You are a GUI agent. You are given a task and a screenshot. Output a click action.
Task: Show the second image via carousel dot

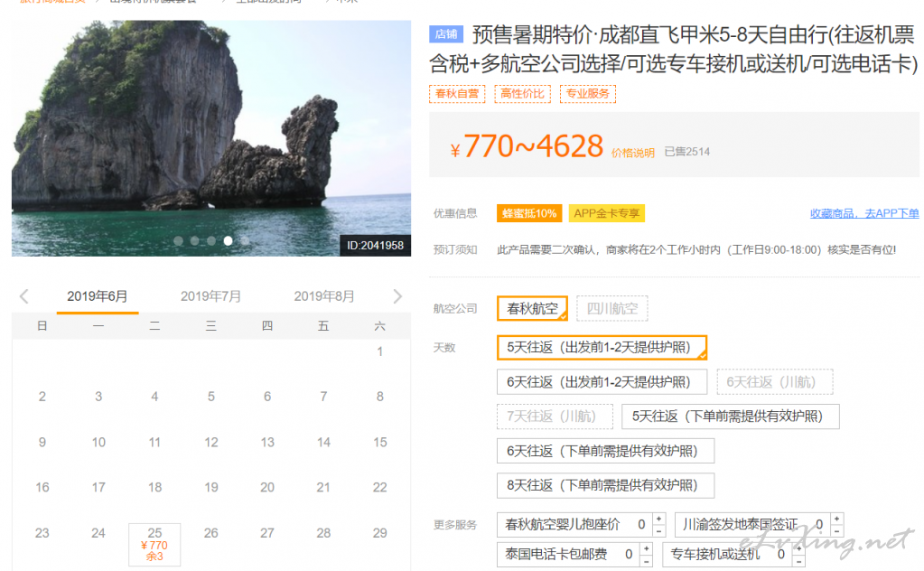(x=194, y=240)
